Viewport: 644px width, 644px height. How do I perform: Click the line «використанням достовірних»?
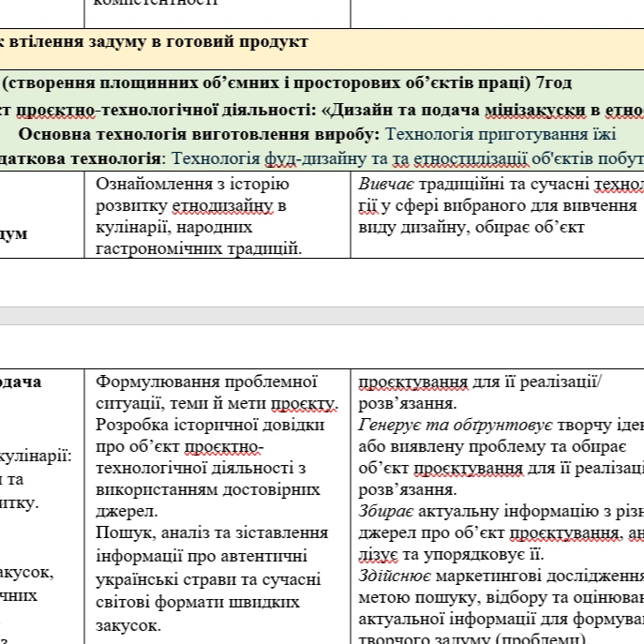208,489
